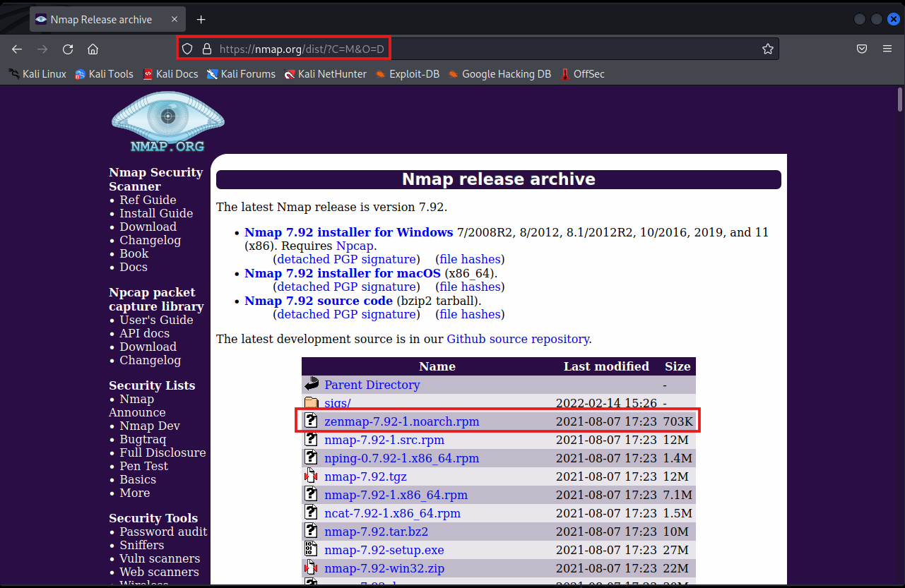905x588 pixels.
Task: Open the Nmap Changelog sidebar link
Action: click(x=150, y=240)
